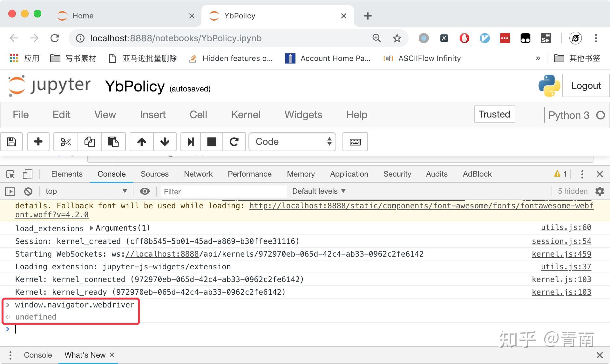Screen dimensions: 610x364
Task: Click inside the console Filter field
Action: (222, 191)
